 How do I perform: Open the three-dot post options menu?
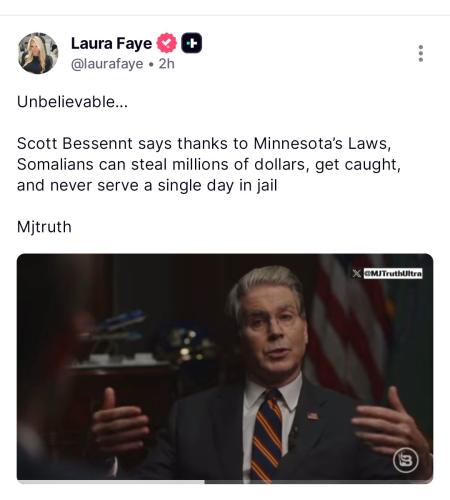tap(421, 53)
